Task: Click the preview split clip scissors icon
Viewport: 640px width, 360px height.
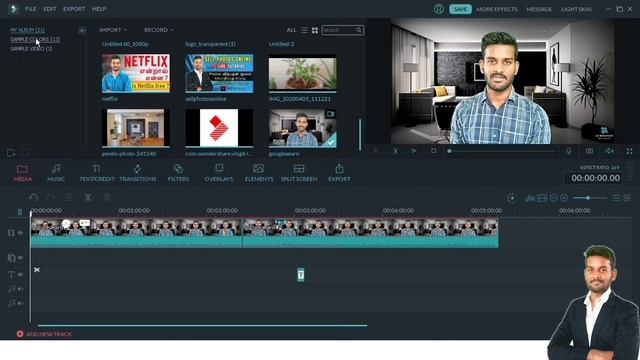Action: click(395, 151)
